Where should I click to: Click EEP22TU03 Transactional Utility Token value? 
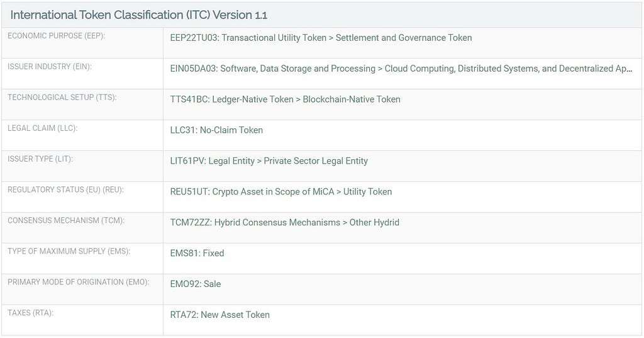[x=321, y=38]
